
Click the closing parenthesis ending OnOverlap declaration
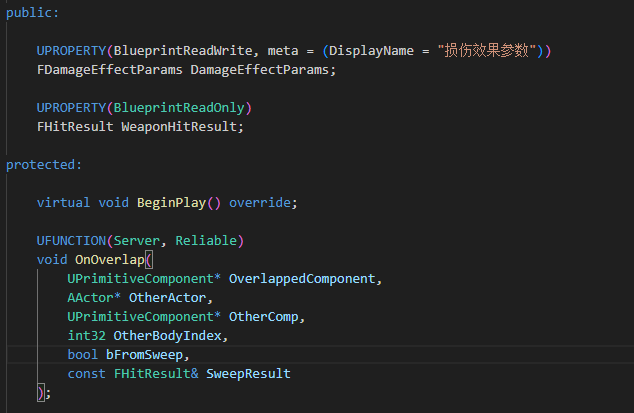pos(40,393)
